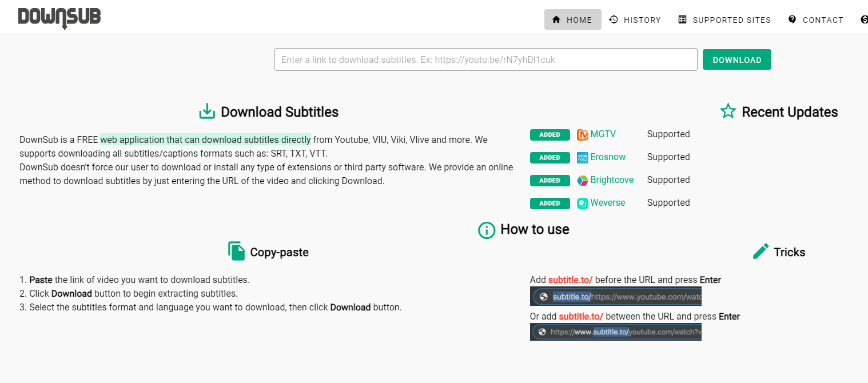The width and height of the screenshot is (868, 383).
Task: Open the Erosnow link
Action: tap(608, 157)
